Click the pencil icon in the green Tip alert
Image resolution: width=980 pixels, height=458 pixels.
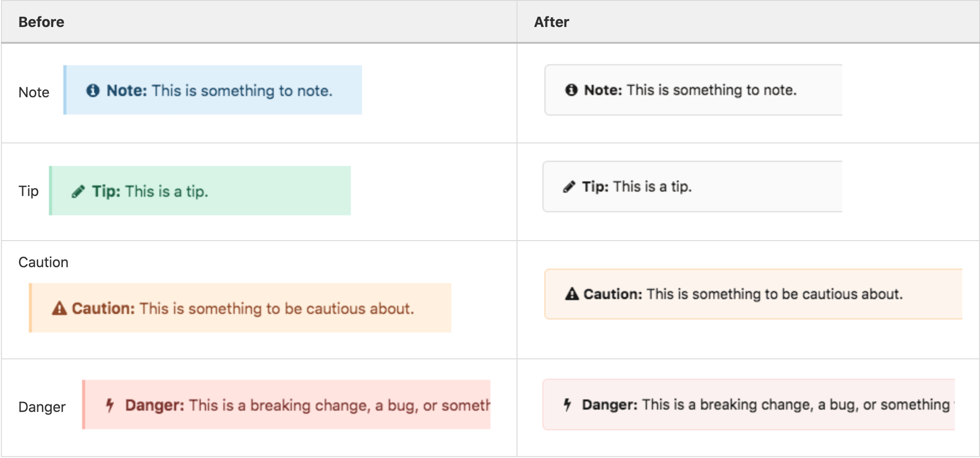(x=78, y=192)
